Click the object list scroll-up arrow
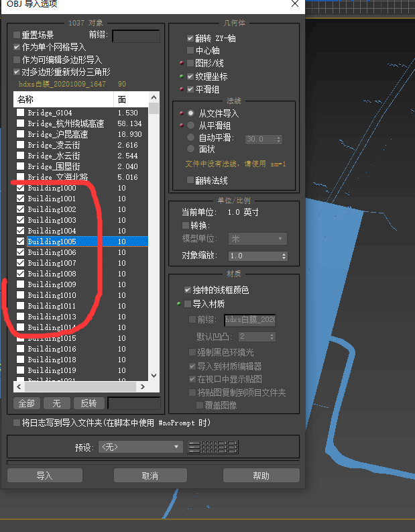 tap(154, 97)
